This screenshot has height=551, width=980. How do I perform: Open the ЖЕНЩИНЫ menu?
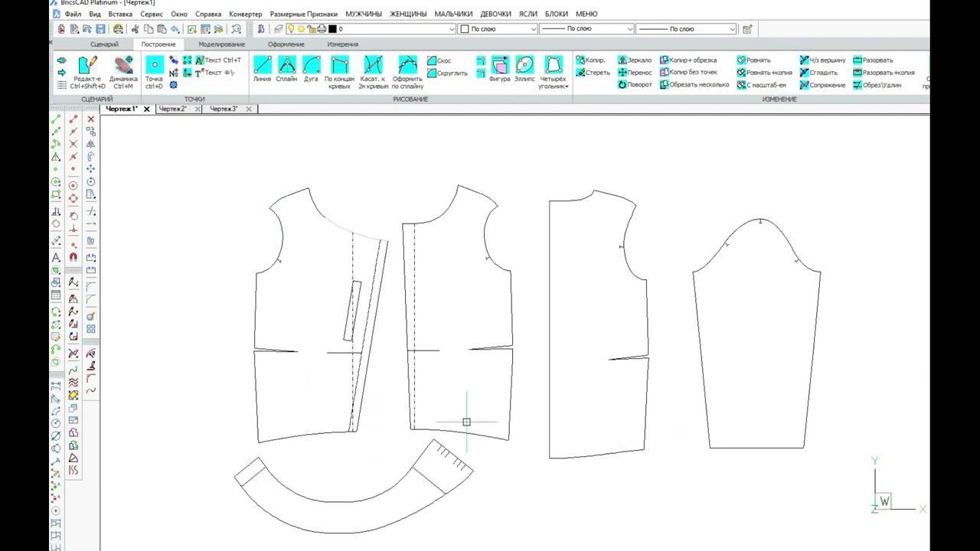point(408,14)
